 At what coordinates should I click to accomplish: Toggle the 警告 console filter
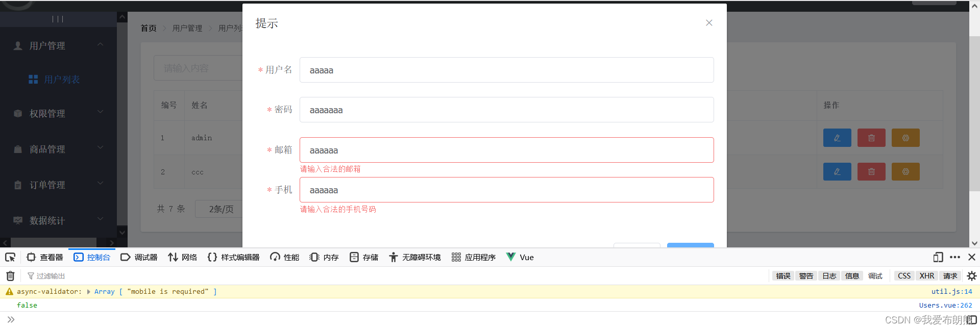coord(806,276)
